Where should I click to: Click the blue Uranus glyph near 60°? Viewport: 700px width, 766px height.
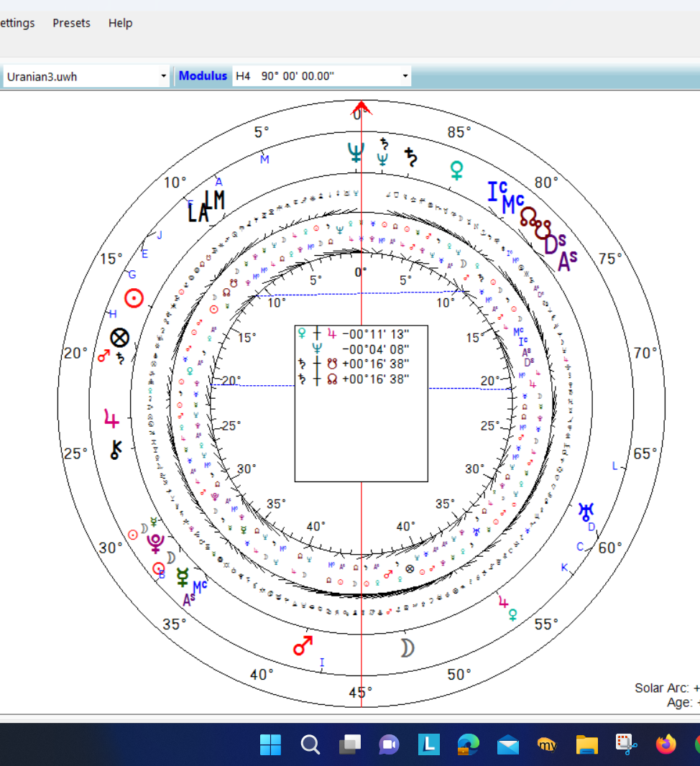point(586,511)
